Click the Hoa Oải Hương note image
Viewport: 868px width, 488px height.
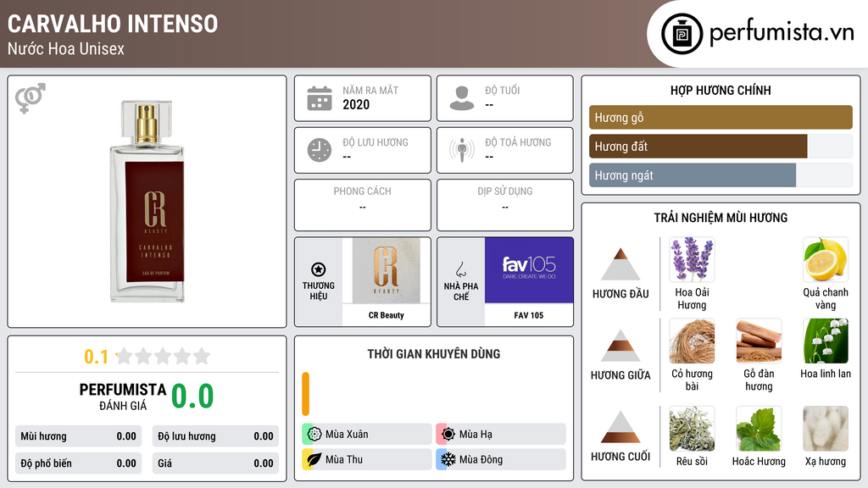point(692,259)
